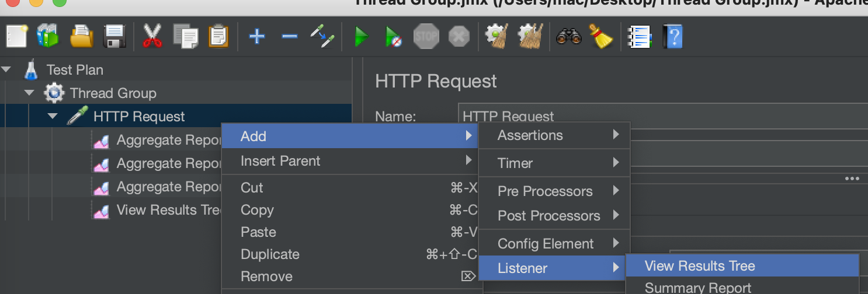
Task: Select Thread Group in the tree
Action: (113, 93)
